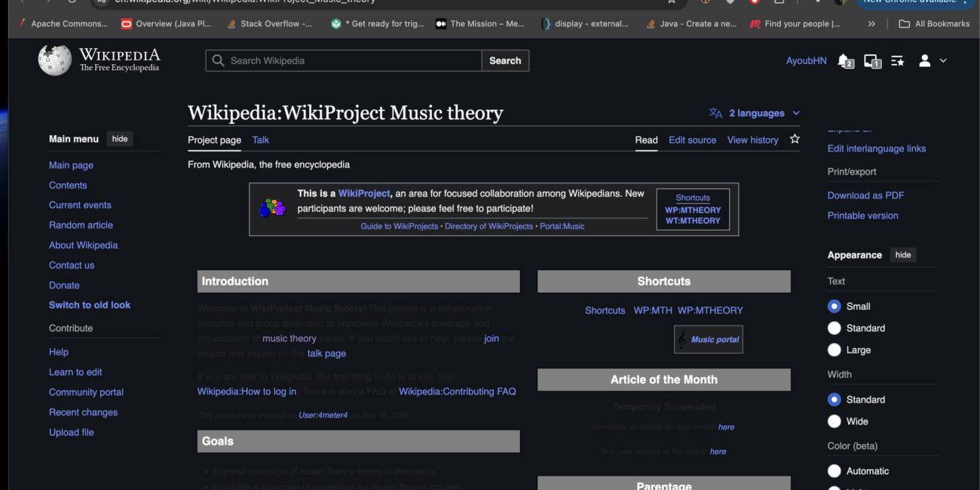
Task: Open About Wikipedia link
Action: click(x=83, y=245)
